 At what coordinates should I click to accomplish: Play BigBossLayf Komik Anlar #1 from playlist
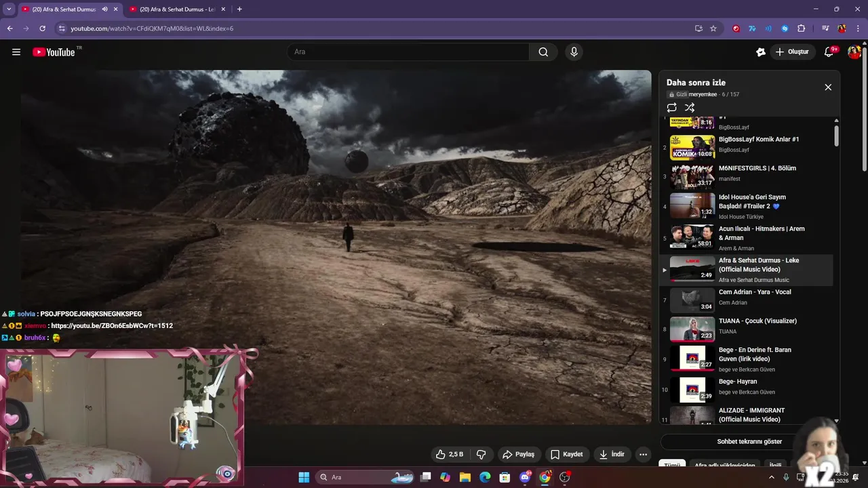pos(746,147)
